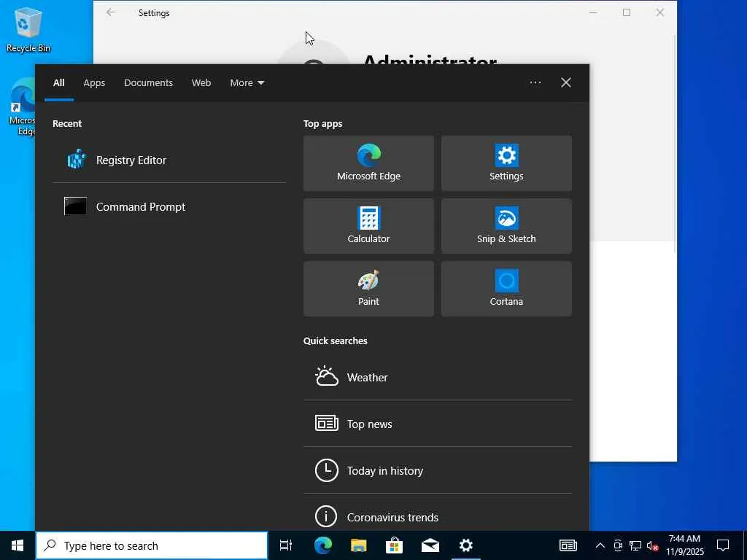Image resolution: width=747 pixels, height=560 pixels.
Task: Run the Weather quick search
Action: (x=438, y=377)
